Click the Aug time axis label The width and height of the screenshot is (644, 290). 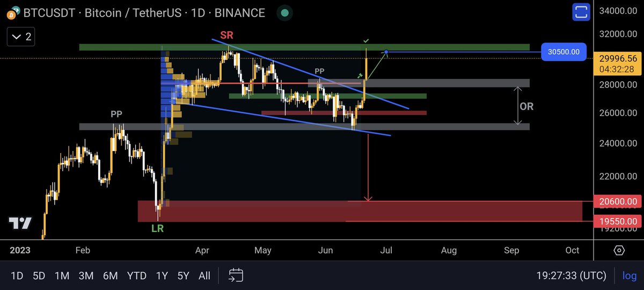point(449,250)
